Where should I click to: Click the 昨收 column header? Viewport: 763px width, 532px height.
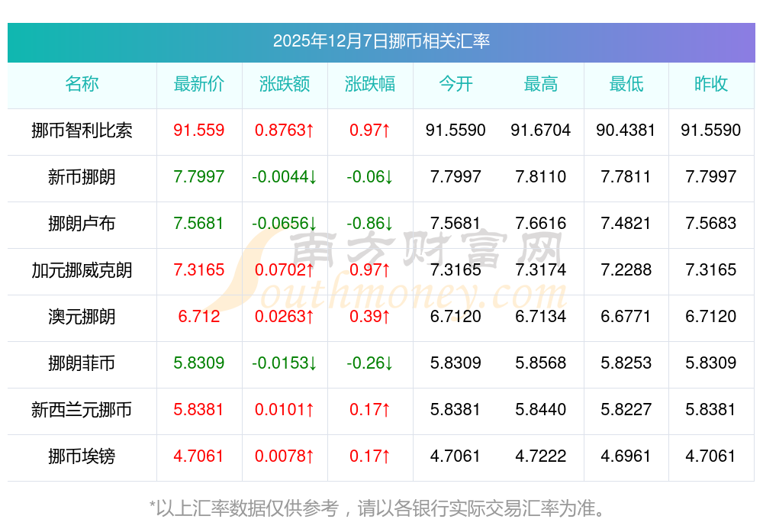(711, 84)
